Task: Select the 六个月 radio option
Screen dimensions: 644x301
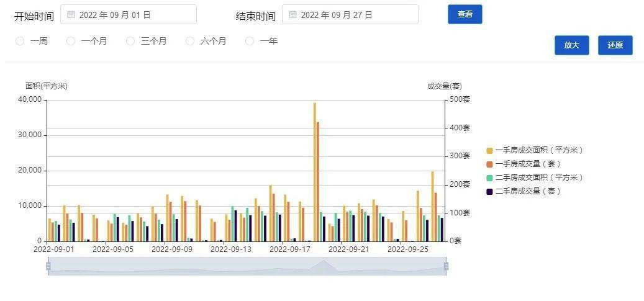Action: coord(190,41)
